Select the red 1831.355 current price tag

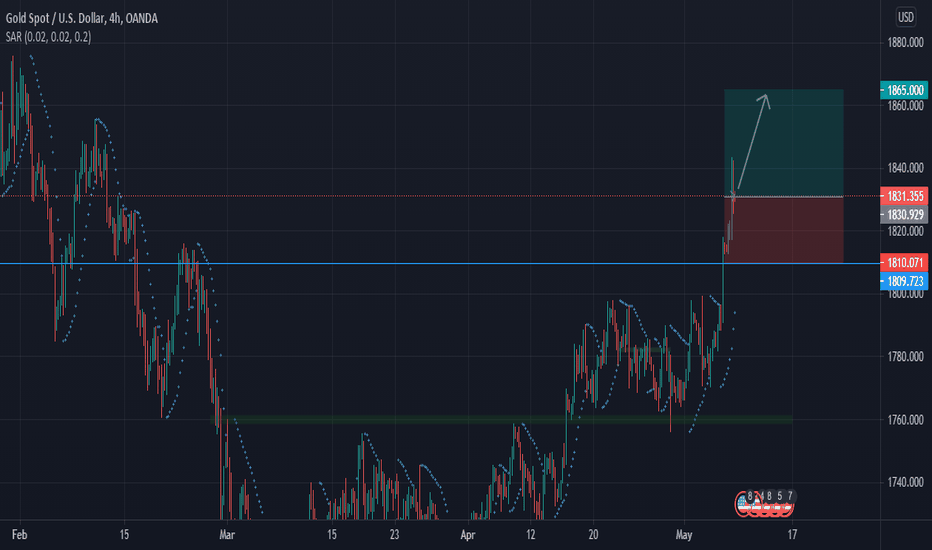(x=904, y=196)
